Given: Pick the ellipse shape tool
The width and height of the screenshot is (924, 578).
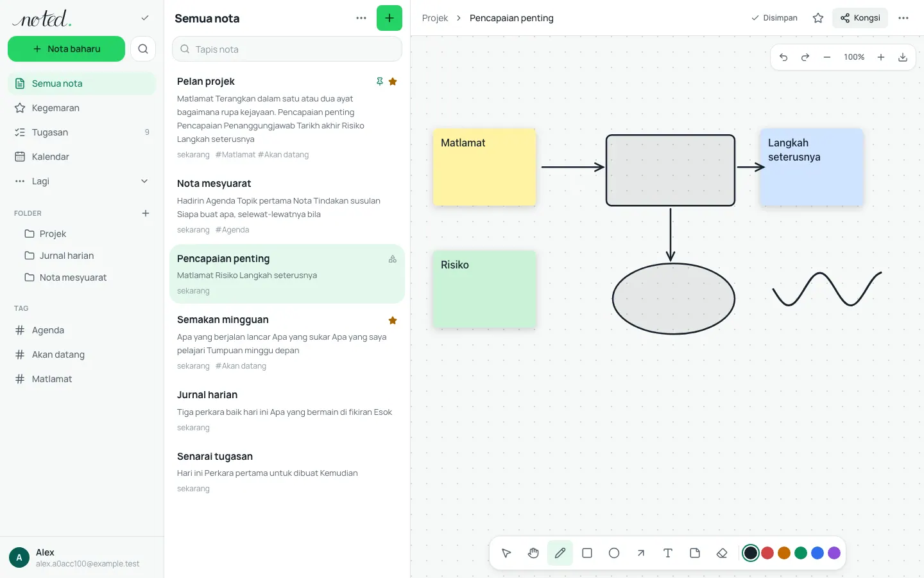Looking at the screenshot, I should [x=614, y=553].
